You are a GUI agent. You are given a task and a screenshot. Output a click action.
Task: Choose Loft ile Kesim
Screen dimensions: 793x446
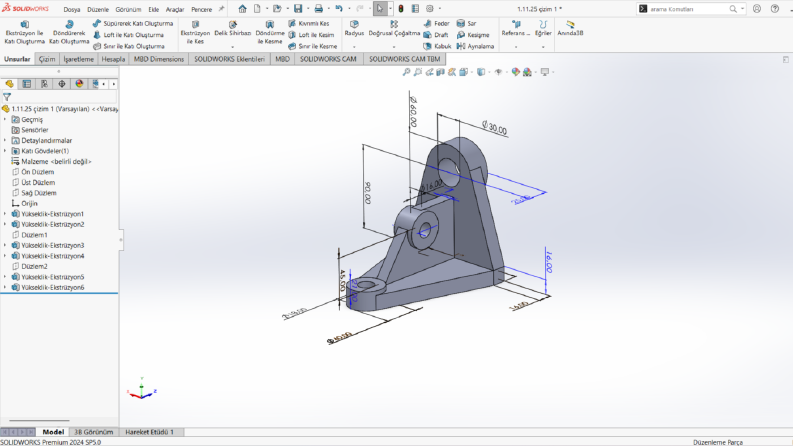pyautogui.click(x=311, y=35)
